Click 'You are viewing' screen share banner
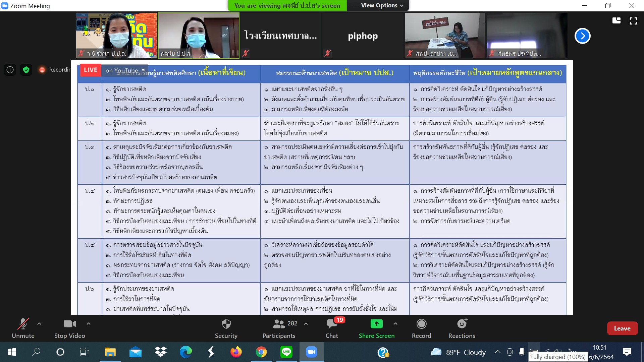This screenshot has height=362, width=644. click(x=287, y=5)
